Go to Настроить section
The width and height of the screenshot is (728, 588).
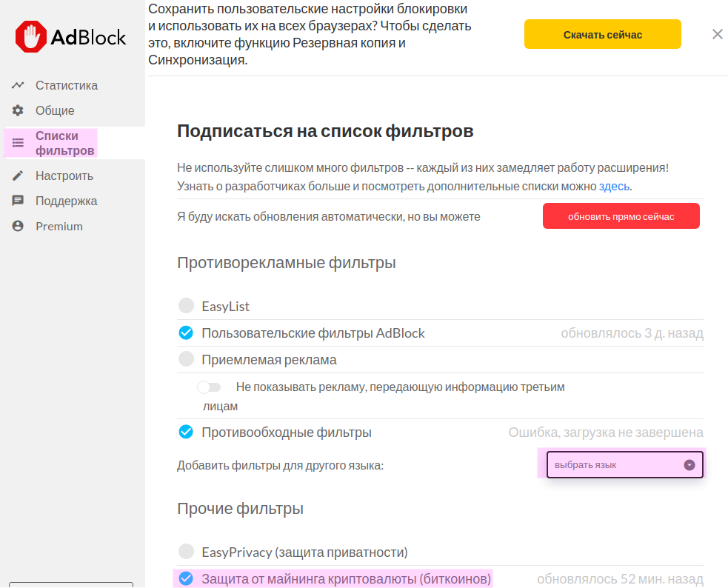[64, 176]
